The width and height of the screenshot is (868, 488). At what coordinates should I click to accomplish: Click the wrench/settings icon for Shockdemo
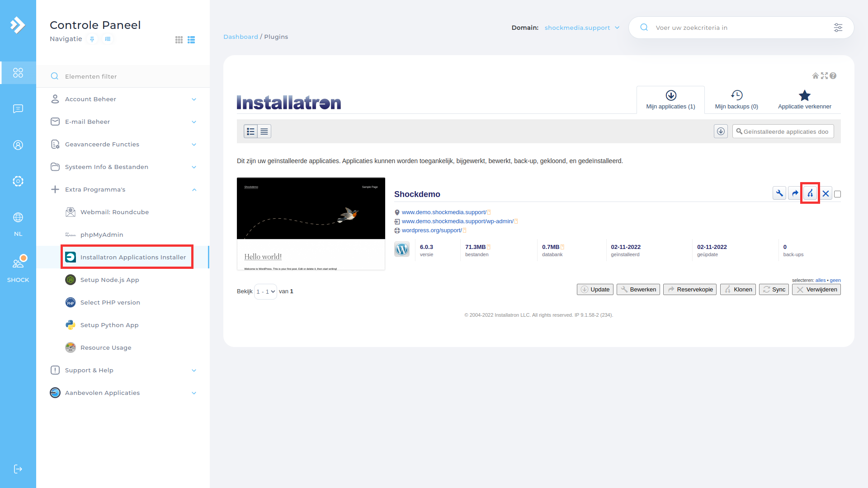pyautogui.click(x=779, y=193)
